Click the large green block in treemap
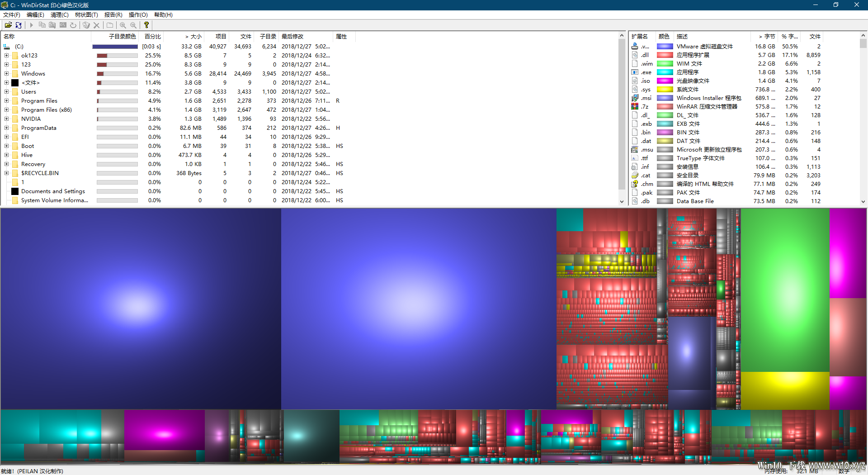Image resolution: width=868 pixels, height=475 pixels. [785, 290]
